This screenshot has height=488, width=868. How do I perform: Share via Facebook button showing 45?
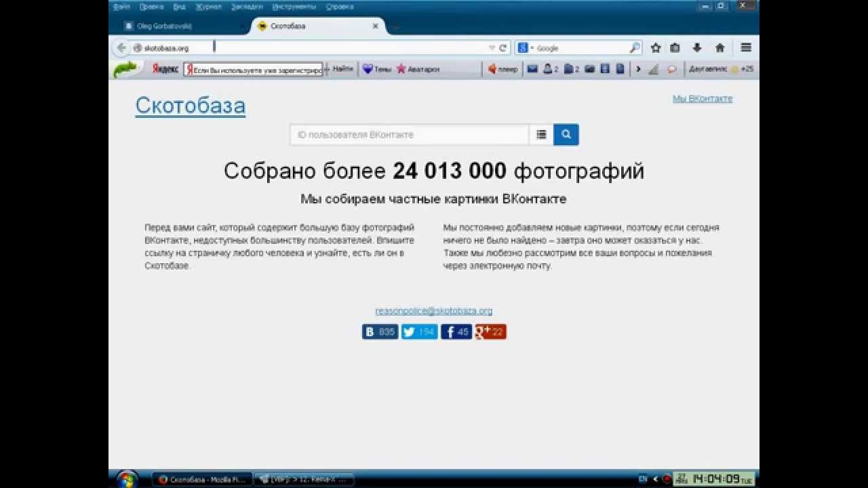[456, 332]
